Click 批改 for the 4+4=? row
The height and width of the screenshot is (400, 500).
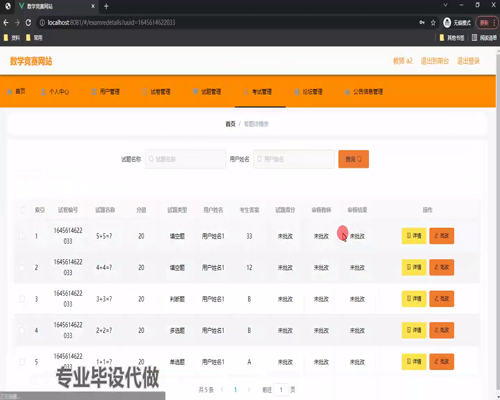tap(442, 267)
